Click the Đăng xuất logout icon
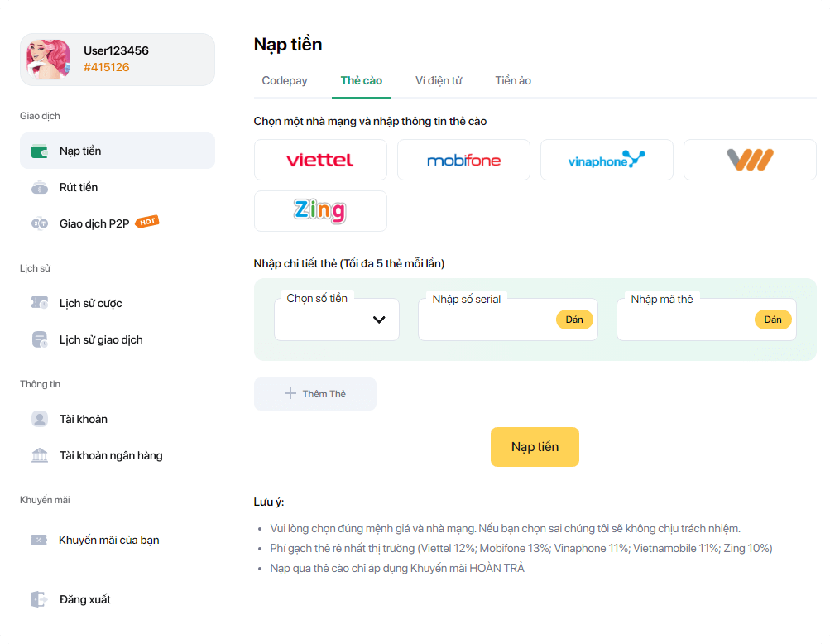This screenshot has width=830, height=644. (x=40, y=599)
